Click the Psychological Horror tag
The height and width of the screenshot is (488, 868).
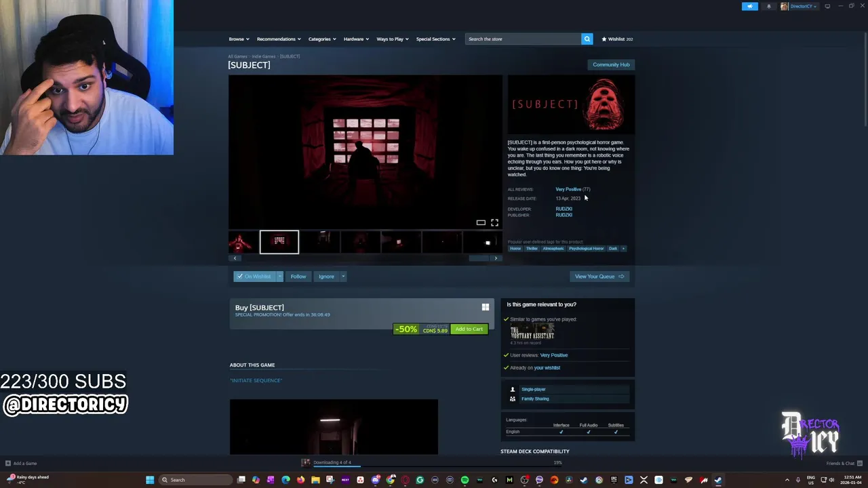[586, 249]
